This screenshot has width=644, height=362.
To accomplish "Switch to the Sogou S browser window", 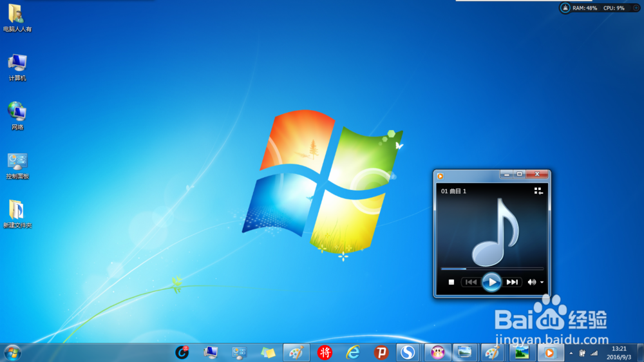I will click(x=408, y=352).
